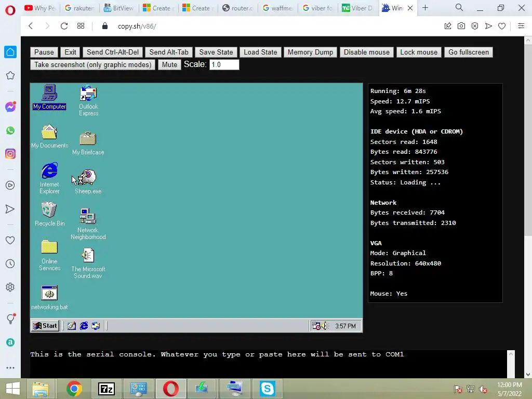Mute the emulator sound
Screen dimensions: 532x399
point(169,65)
